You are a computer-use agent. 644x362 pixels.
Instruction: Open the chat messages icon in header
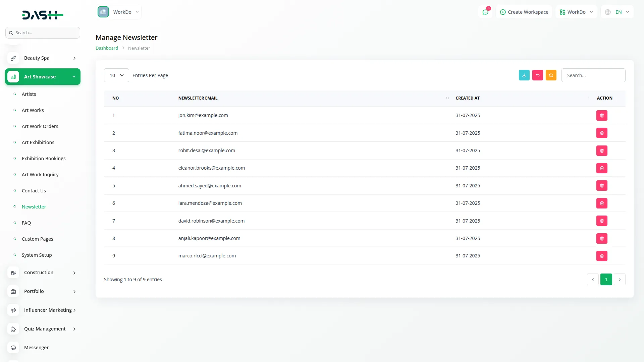[485, 12]
